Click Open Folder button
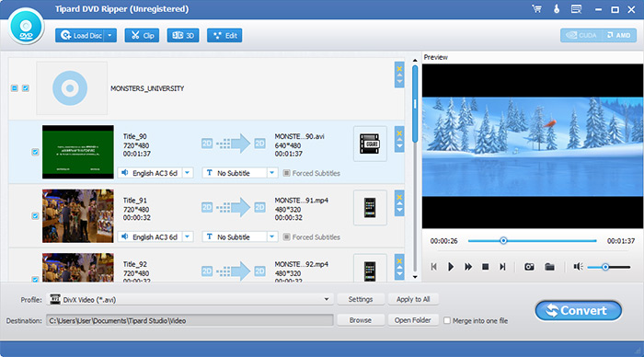 (x=413, y=320)
